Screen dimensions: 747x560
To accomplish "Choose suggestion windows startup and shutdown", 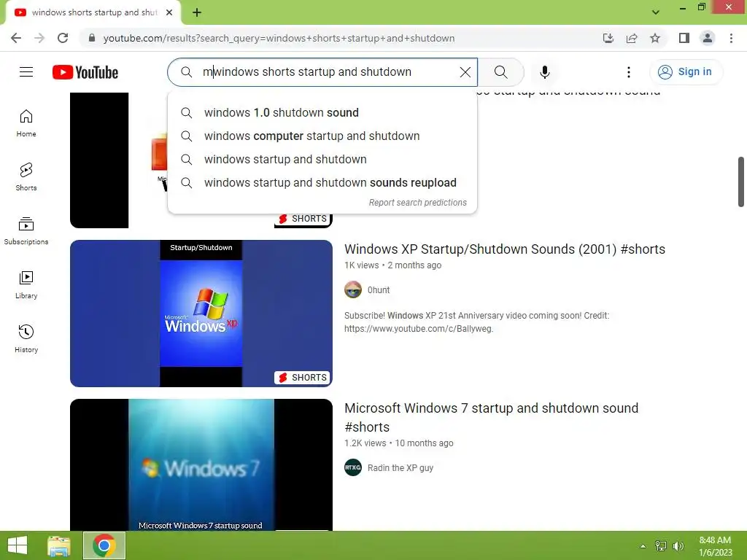I will pos(322,160).
